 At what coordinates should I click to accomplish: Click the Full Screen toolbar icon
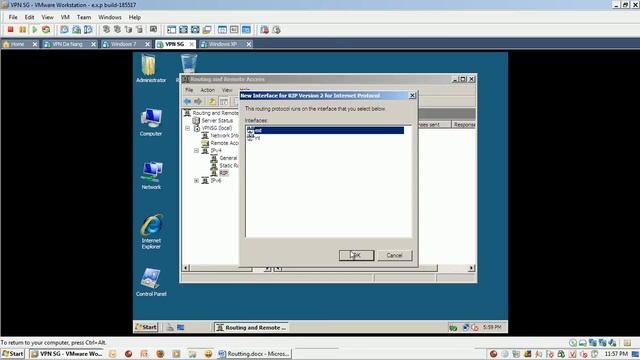click(x=196, y=29)
